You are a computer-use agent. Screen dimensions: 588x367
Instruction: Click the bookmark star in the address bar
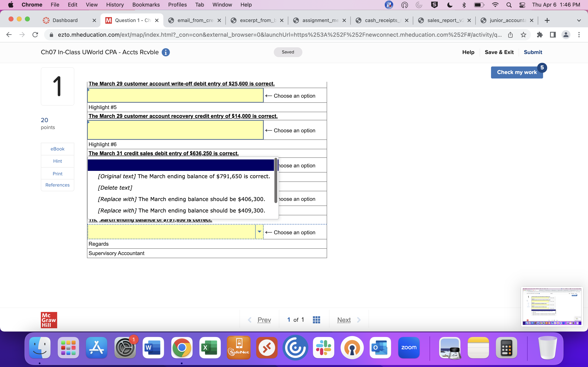pyautogui.click(x=523, y=35)
